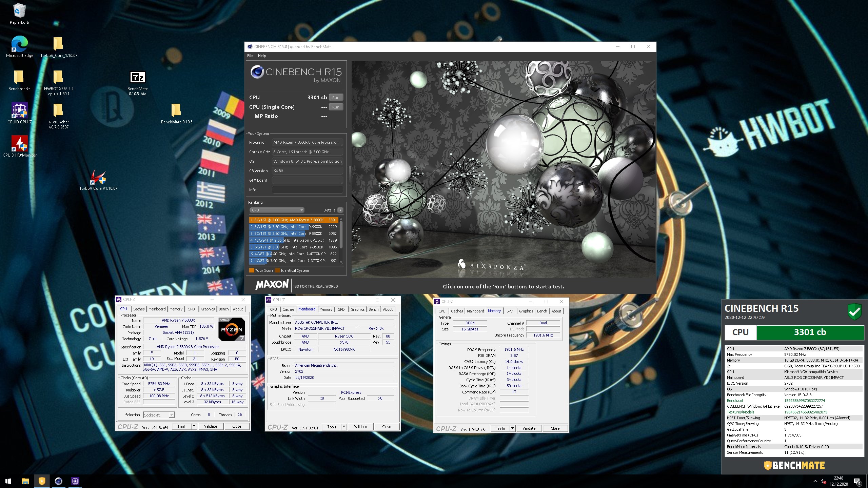The height and width of the screenshot is (488, 868).
Task: Expand Tools dropdown arrow in CPU-Z Memory window
Action: [x=512, y=428]
